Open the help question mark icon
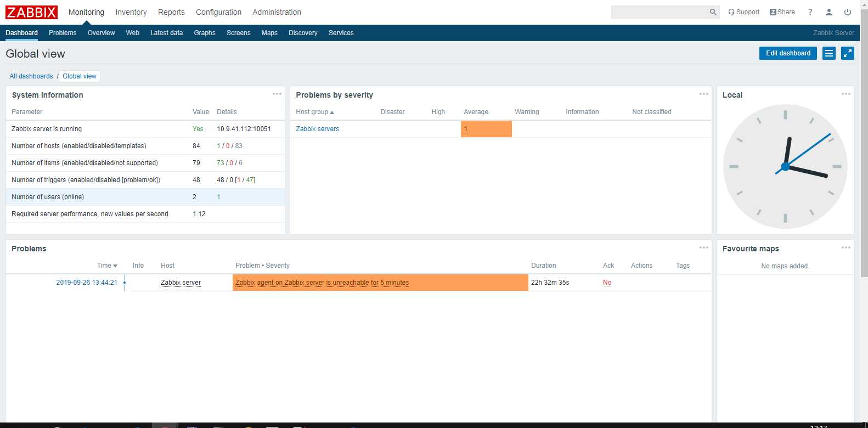Image resolution: width=868 pixels, height=428 pixels. [x=810, y=12]
